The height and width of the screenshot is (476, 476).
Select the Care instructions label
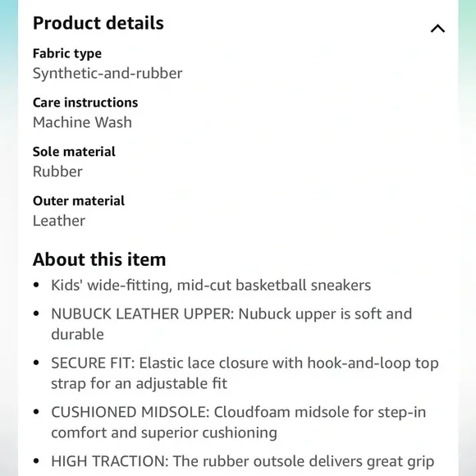click(85, 103)
